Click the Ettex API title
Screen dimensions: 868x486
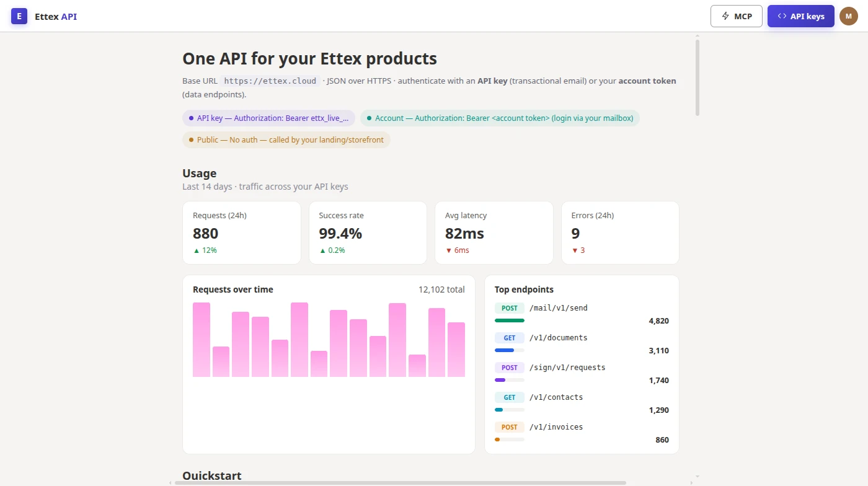(56, 17)
